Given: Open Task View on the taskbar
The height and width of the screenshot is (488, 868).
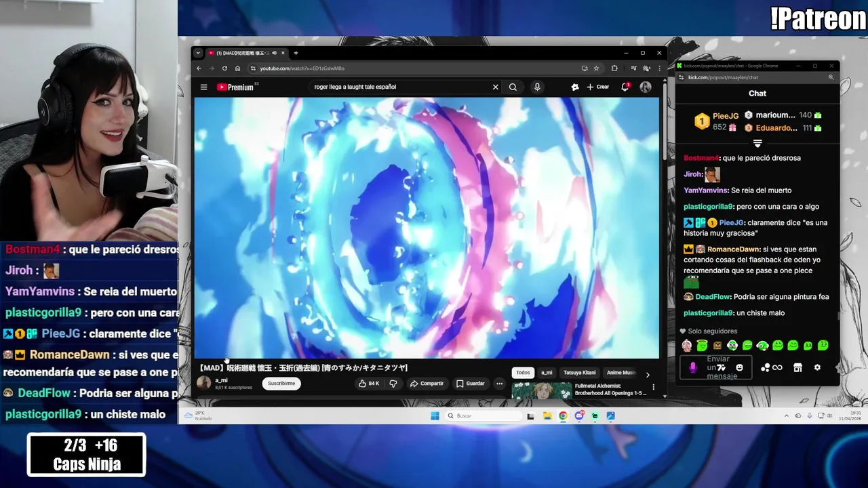Looking at the screenshot, I should [530, 416].
